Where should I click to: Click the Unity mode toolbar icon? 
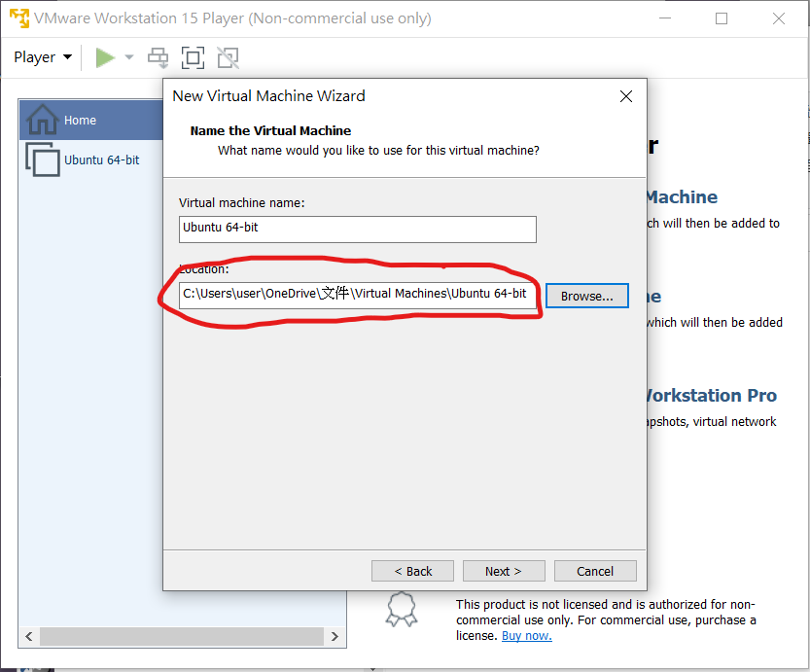[228, 57]
